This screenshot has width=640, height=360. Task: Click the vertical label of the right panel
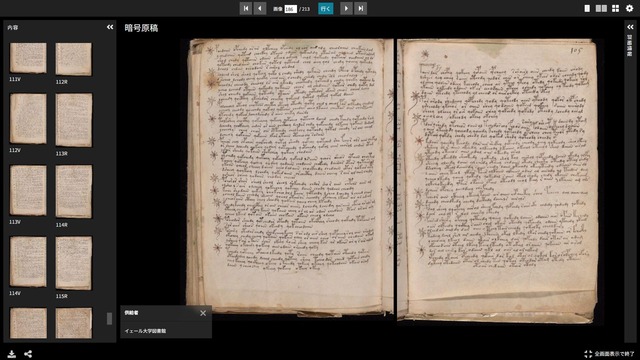630,46
